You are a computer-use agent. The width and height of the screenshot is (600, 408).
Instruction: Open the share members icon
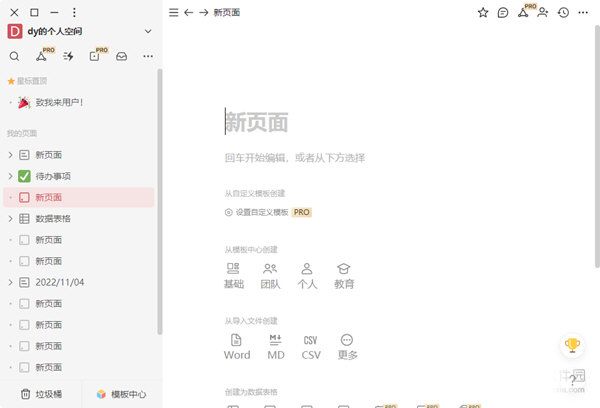point(543,13)
